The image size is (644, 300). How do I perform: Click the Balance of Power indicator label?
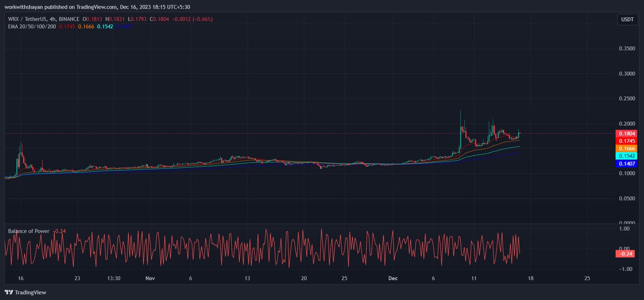(x=29, y=231)
